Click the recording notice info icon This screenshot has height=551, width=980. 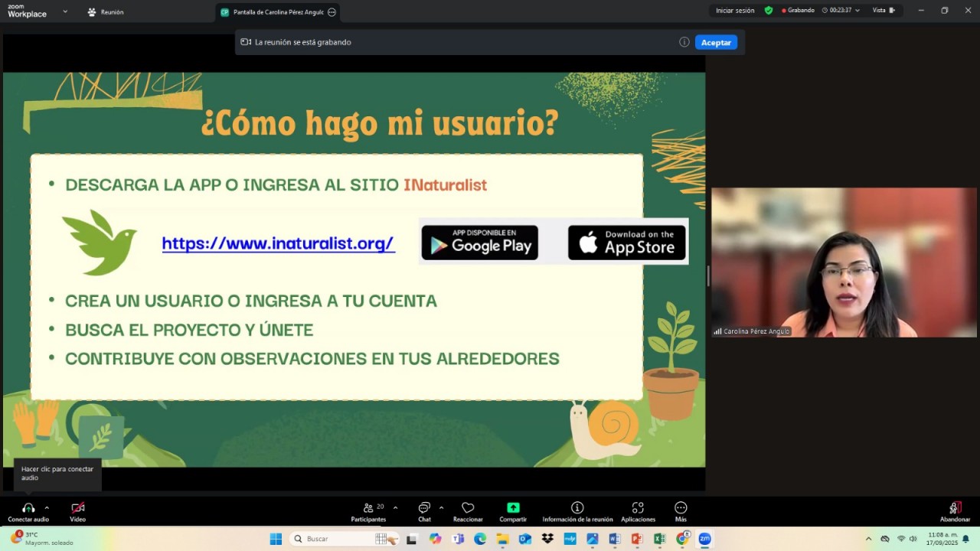[684, 42]
